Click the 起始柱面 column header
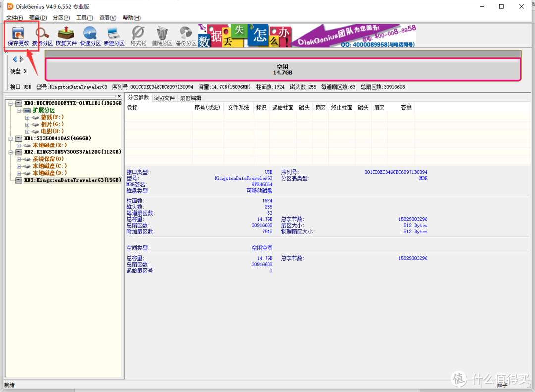 click(283, 108)
